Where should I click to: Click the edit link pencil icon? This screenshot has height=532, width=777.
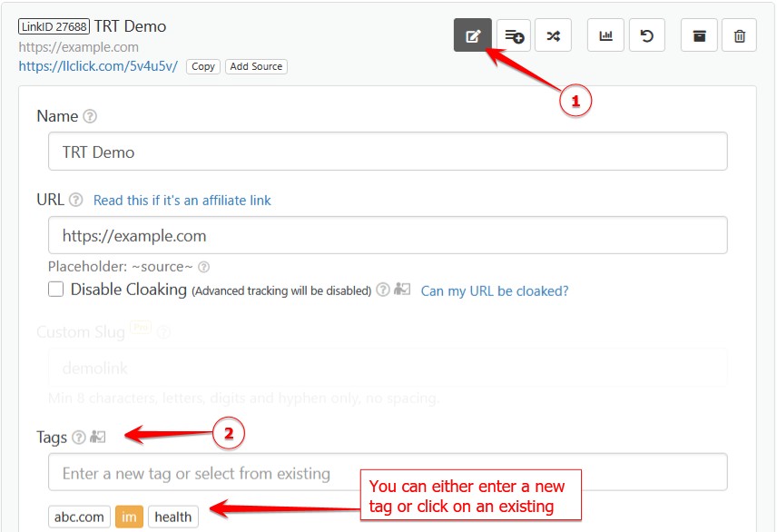[472, 36]
